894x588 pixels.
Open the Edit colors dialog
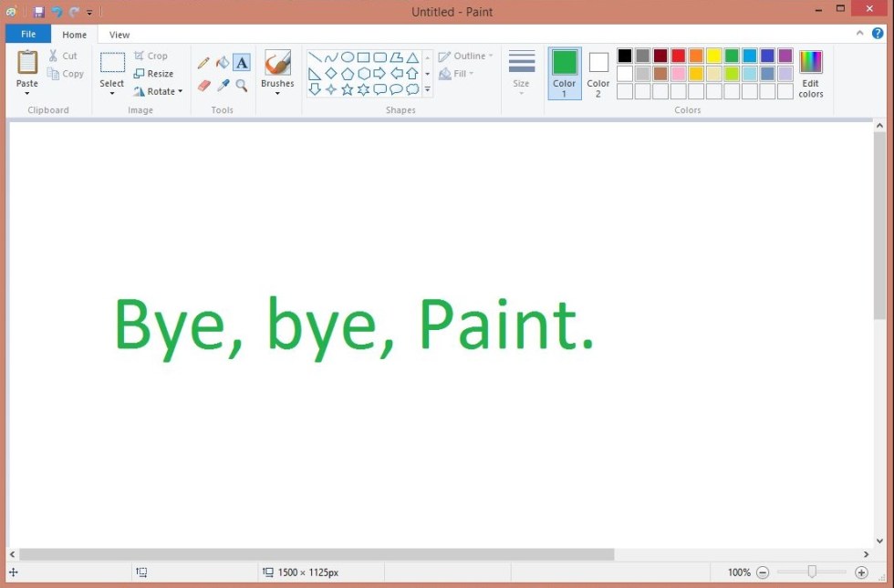click(810, 73)
